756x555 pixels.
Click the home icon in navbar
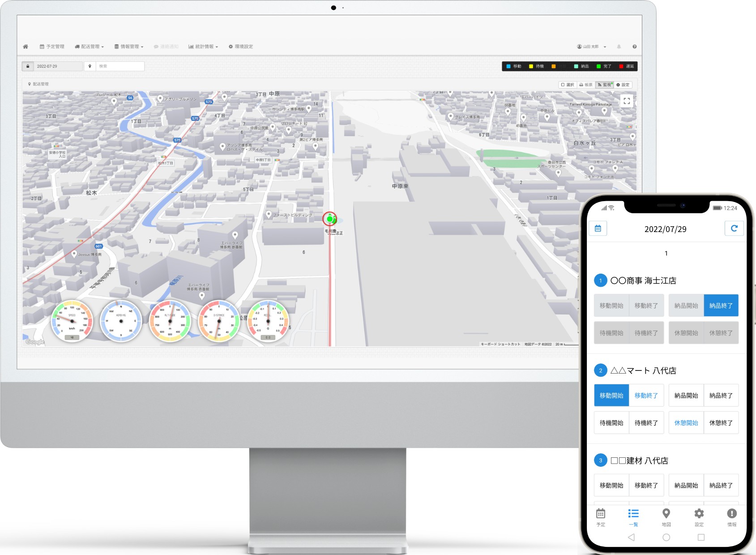point(26,47)
